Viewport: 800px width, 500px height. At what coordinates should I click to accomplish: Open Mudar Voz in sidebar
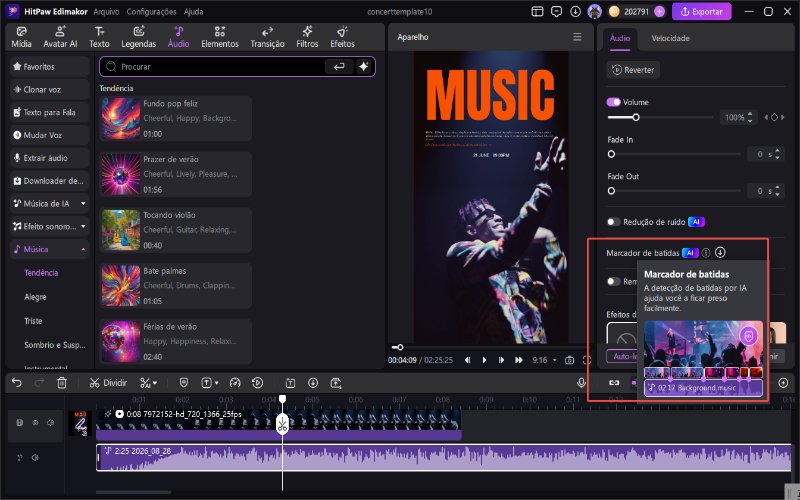click(x=49, y=135)
